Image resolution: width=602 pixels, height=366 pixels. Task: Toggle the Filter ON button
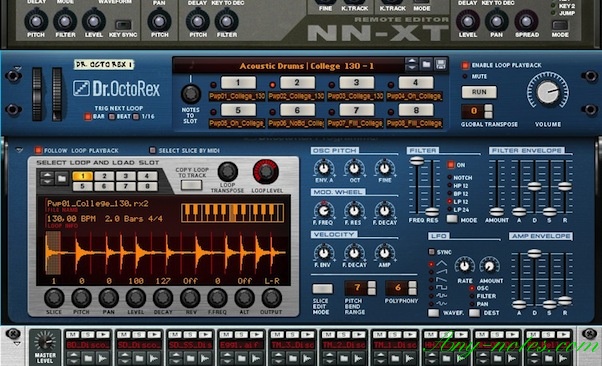[x=451, y=165]
